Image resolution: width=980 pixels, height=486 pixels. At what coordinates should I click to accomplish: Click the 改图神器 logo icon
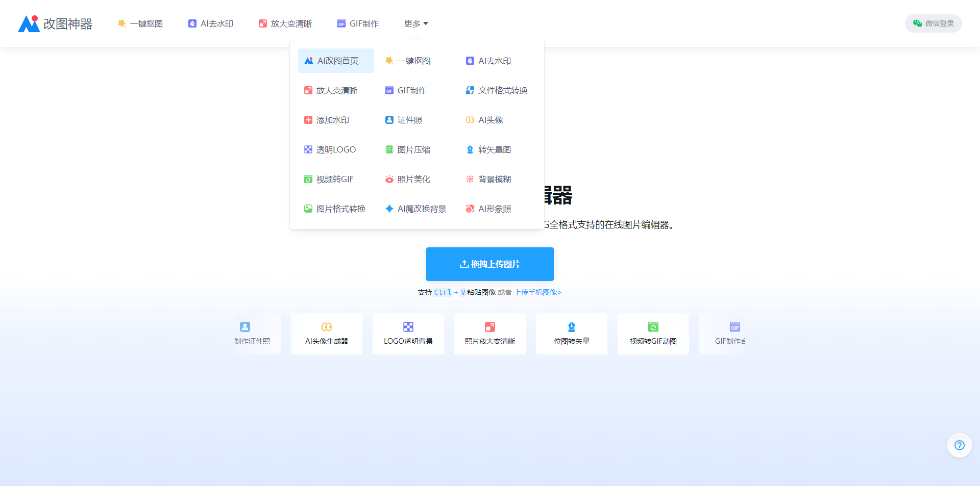pos(29,24)
